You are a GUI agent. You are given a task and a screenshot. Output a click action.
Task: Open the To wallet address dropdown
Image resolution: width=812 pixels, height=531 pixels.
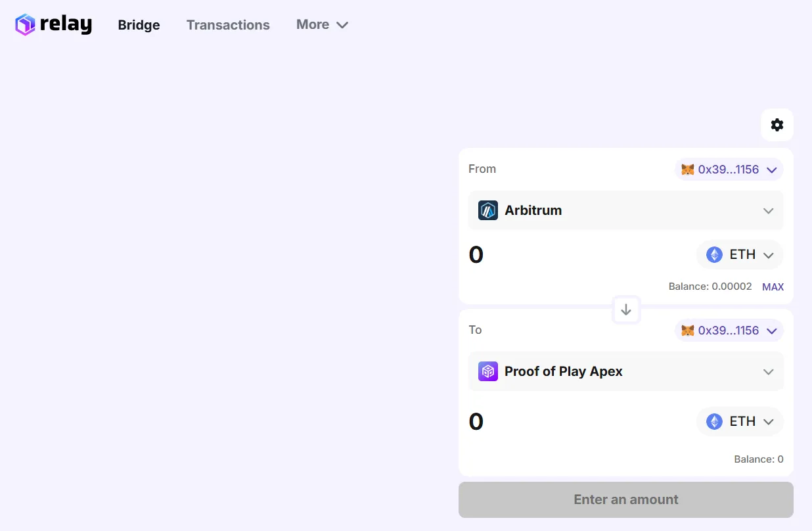click(729, 331)
